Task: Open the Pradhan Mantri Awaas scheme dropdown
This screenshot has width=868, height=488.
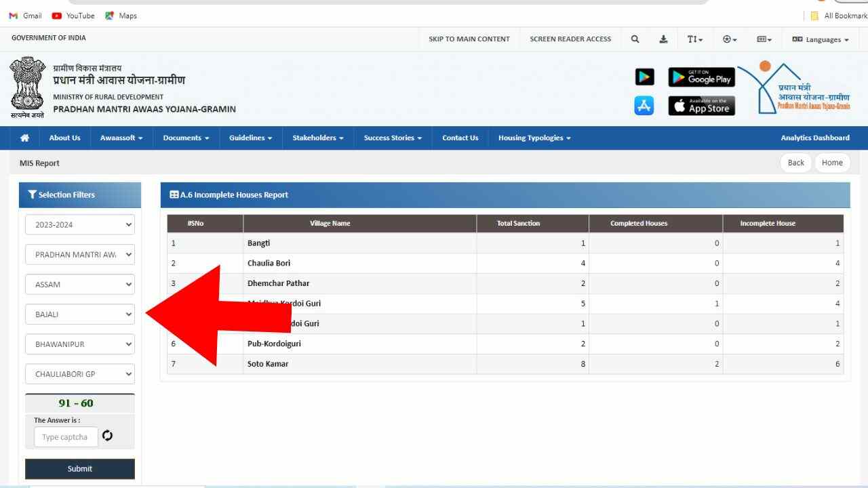Action: [80, 255]
